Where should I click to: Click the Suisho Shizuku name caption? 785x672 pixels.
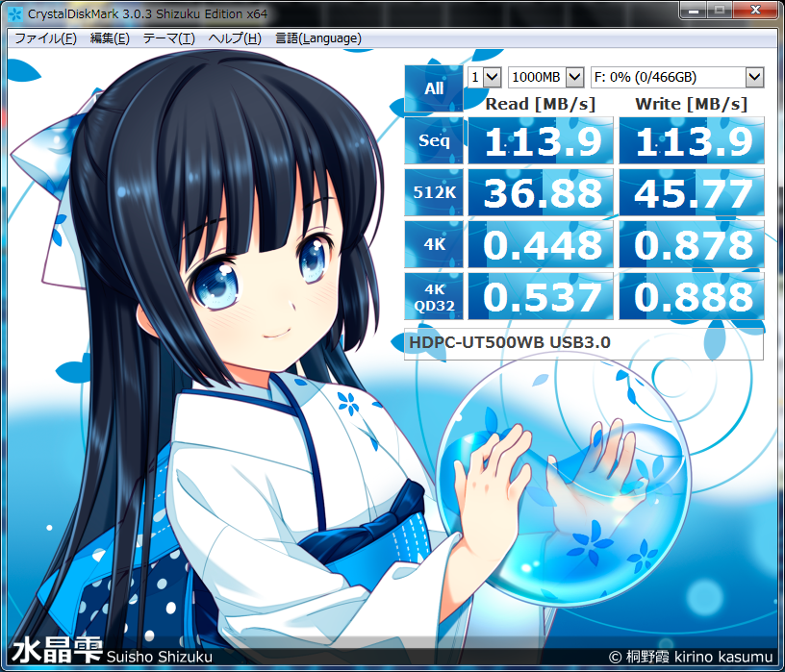click(160, 657)
